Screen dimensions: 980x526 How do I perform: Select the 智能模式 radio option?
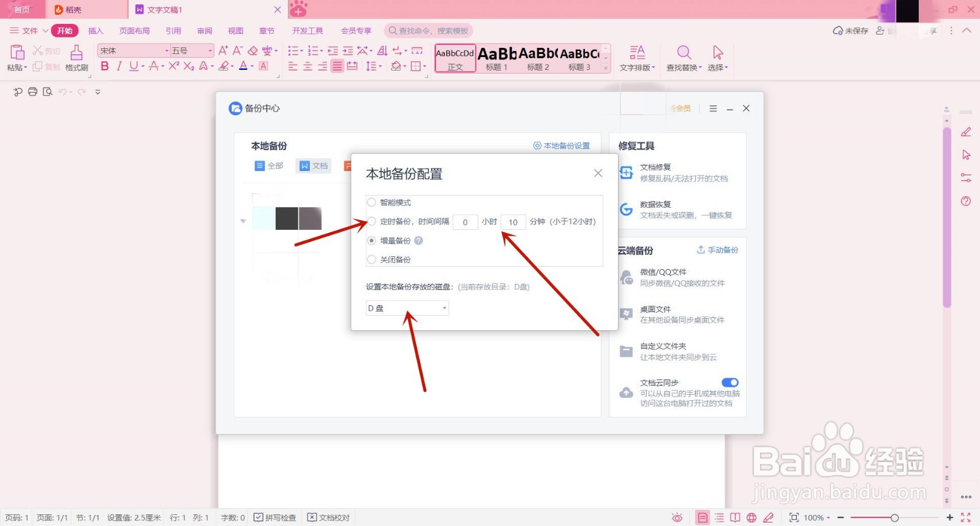[372, 202]
